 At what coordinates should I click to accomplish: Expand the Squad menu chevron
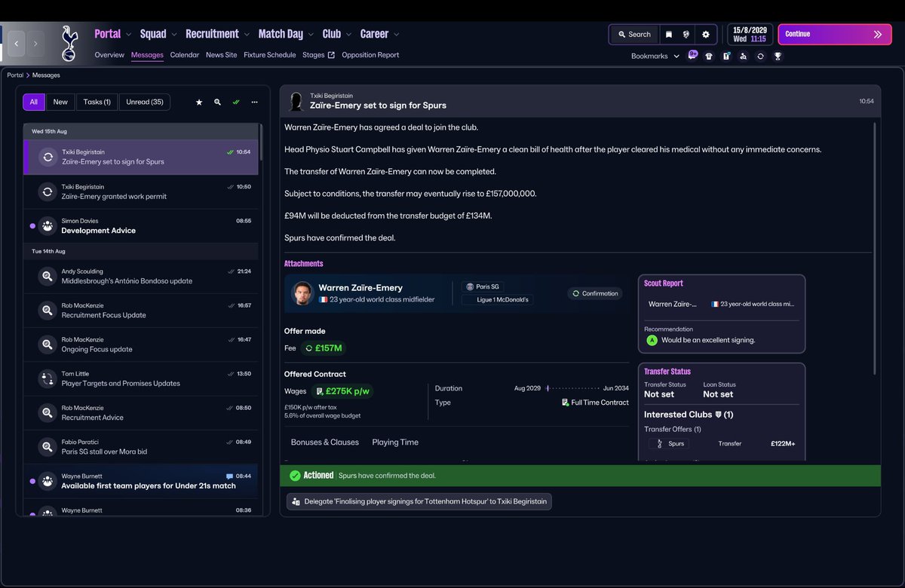click(174, 34)
